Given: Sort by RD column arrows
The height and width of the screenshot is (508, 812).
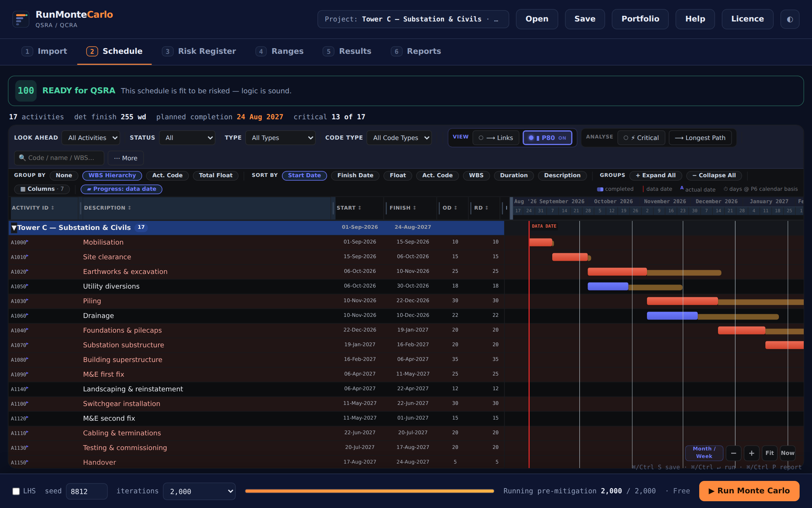Looking at the screenshot, I should [486, 208].
